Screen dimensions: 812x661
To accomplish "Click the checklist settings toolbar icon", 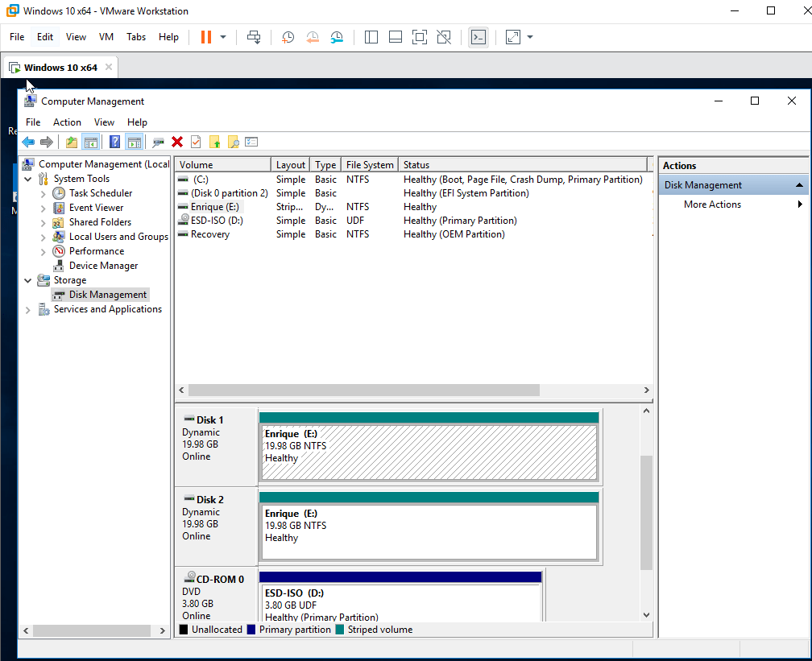I will click(x=251, y=142).
